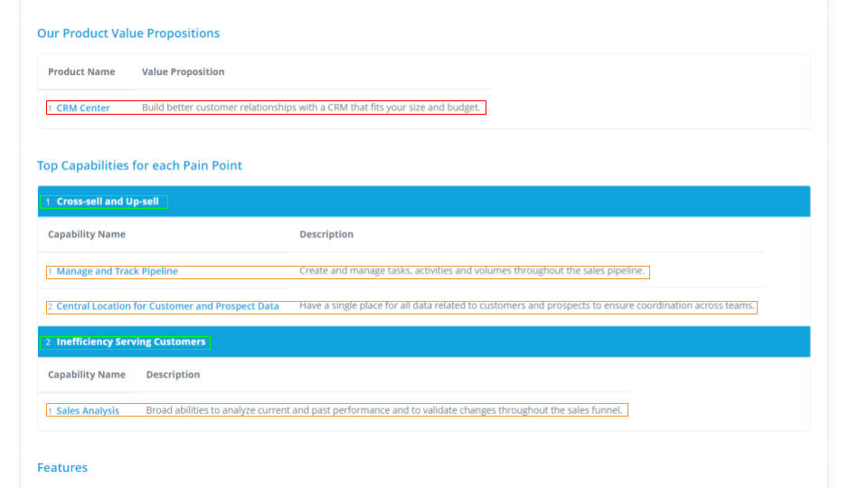
Task: Click Capability Name header under Inefficiency Serving Customers
Action: click(x=87, y=374)
